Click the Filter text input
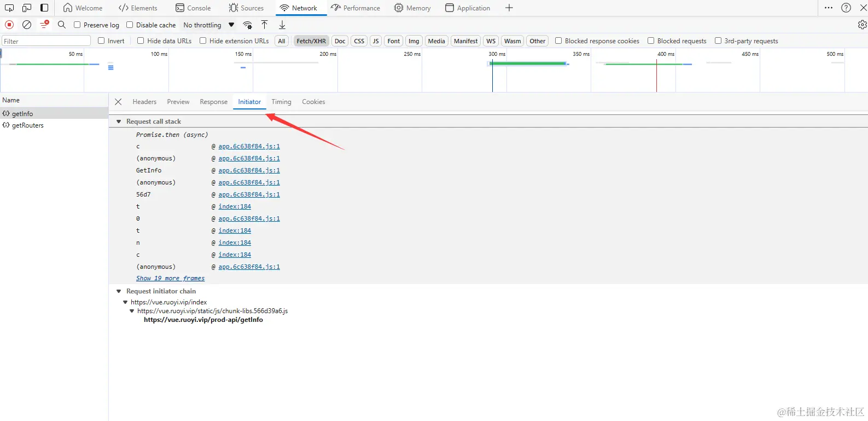This screenshot has height=421, width=868. (46, 41)
